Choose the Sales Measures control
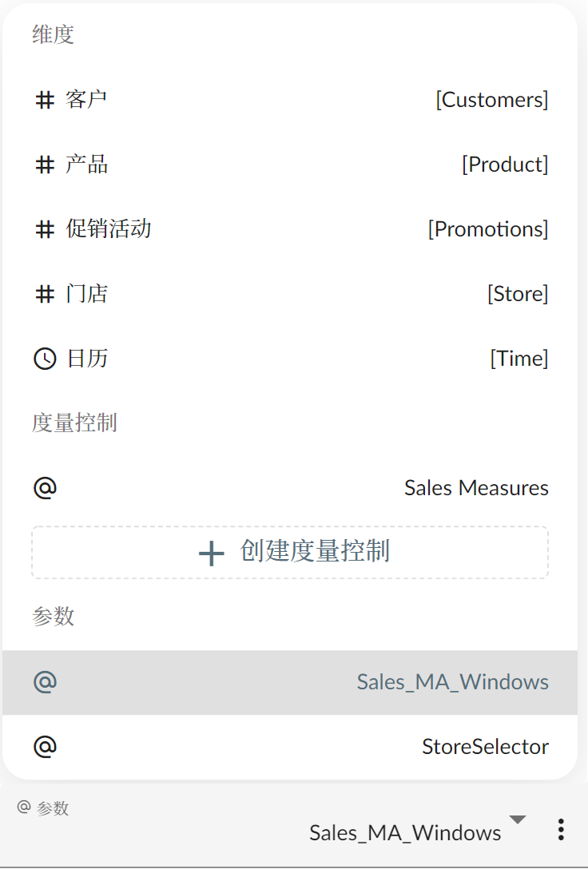 pos(476,488)
